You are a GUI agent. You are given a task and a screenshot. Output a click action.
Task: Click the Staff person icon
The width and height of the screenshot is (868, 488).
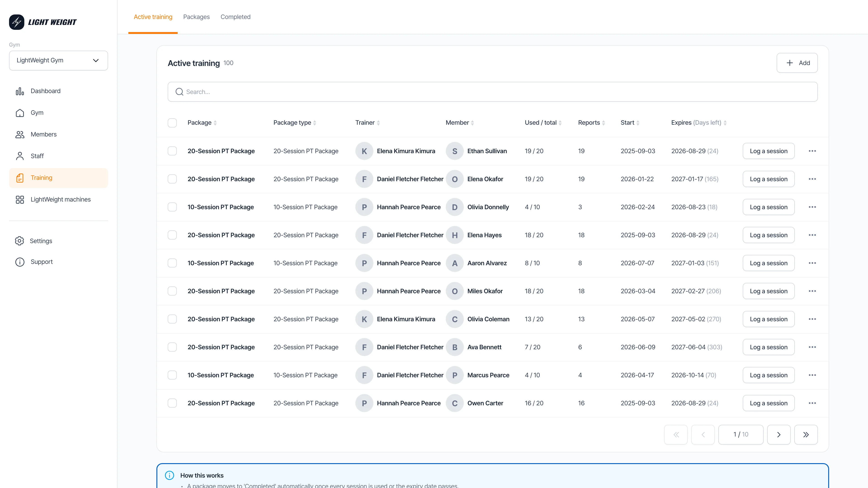click(20, 156)
